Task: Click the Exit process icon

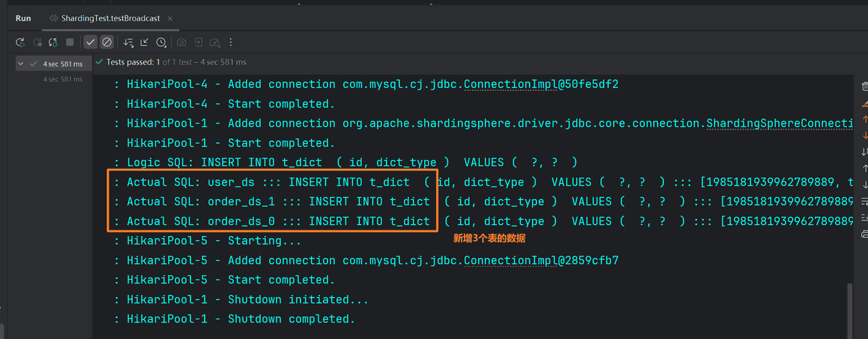Action: pos(198,42)
